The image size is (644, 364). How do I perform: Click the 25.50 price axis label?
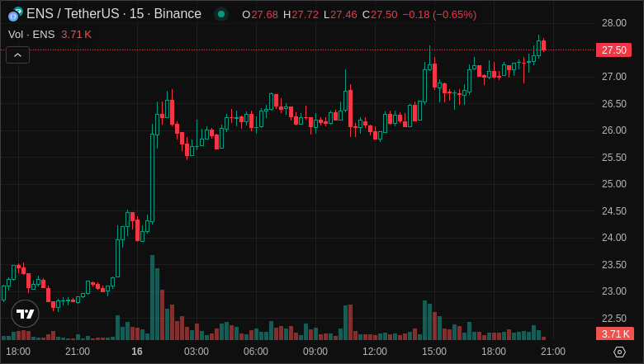click(614, 158)
